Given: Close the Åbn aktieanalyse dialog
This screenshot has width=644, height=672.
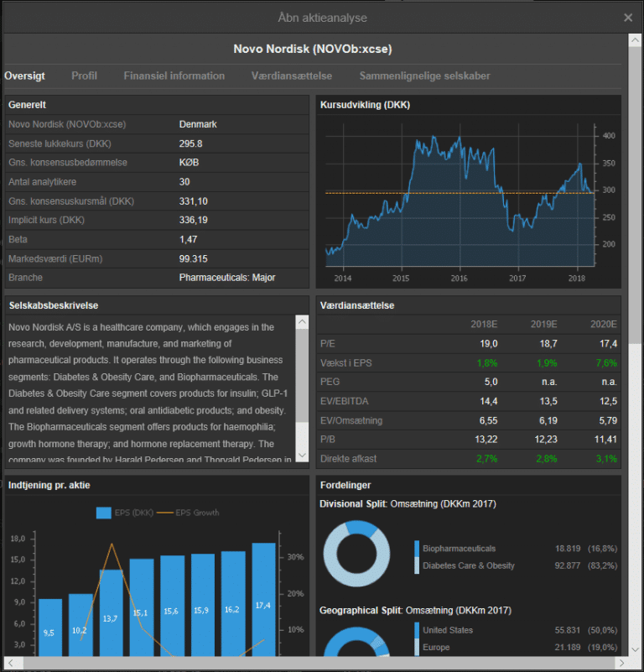Looking at the screenshot, I should pos(628,18).
